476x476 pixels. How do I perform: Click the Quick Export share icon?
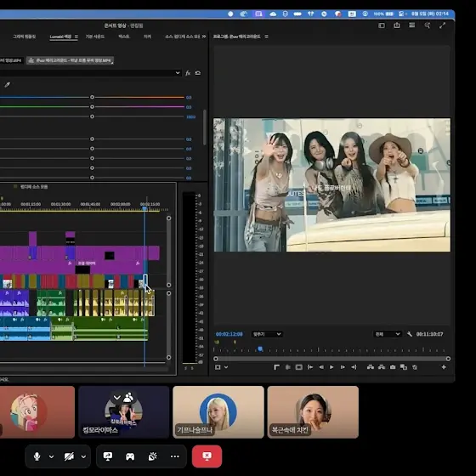[x=397, y=25]
